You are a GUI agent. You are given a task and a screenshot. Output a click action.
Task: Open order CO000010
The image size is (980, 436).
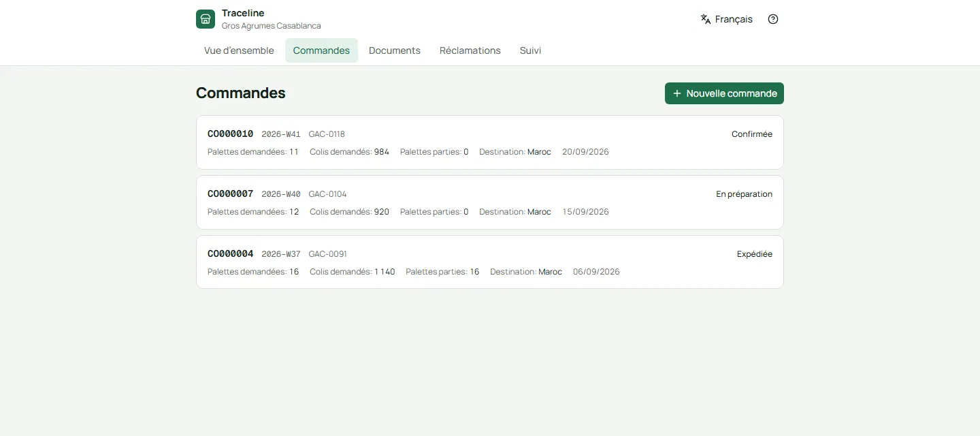tap(490, 142)
